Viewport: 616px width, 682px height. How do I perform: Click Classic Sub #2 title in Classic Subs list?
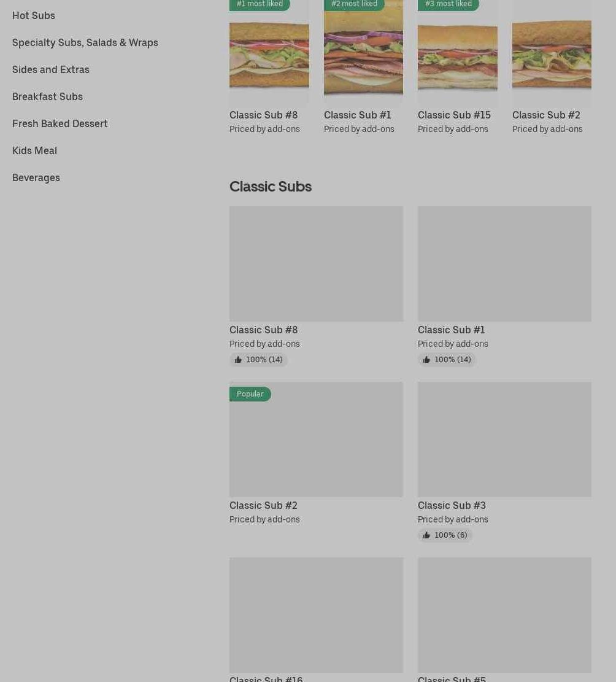pyautogui.click(x=263, y=505)
